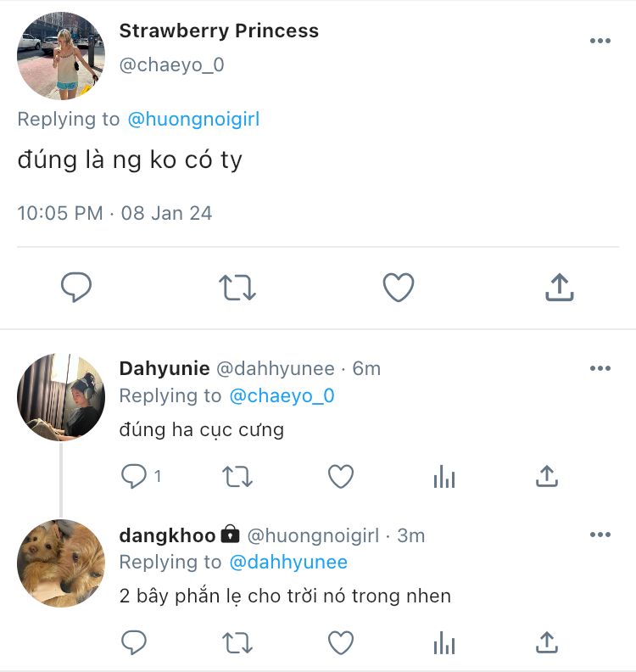Reply to Strawberry Princess's main tweet
The width and height of the screenshot is (636, 672).
pos(76,287)
